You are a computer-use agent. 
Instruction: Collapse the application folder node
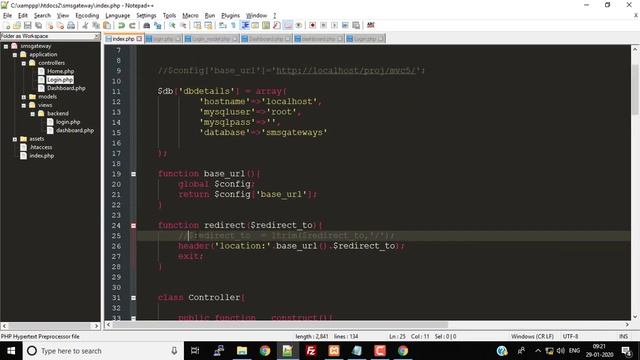pos(15,55)
